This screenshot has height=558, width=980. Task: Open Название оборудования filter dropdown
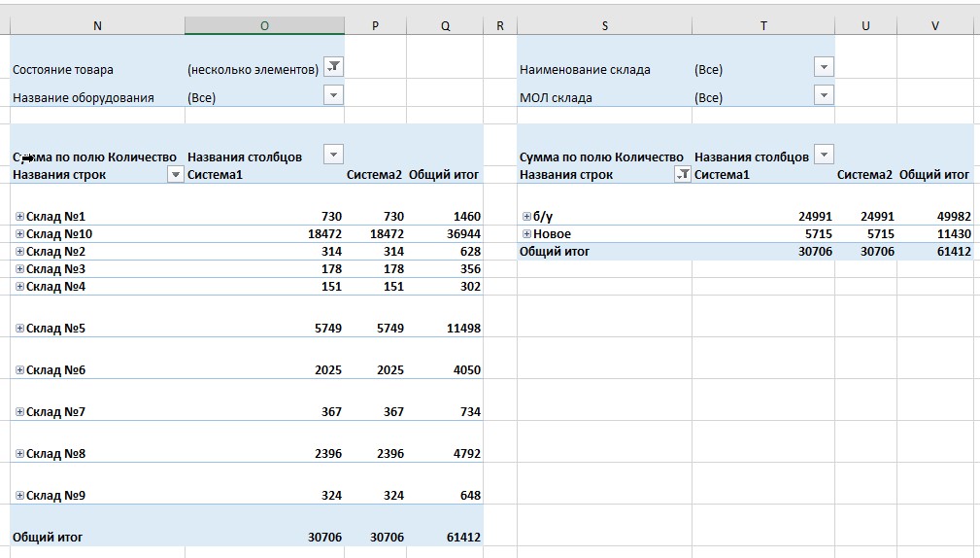coord(333,95)
